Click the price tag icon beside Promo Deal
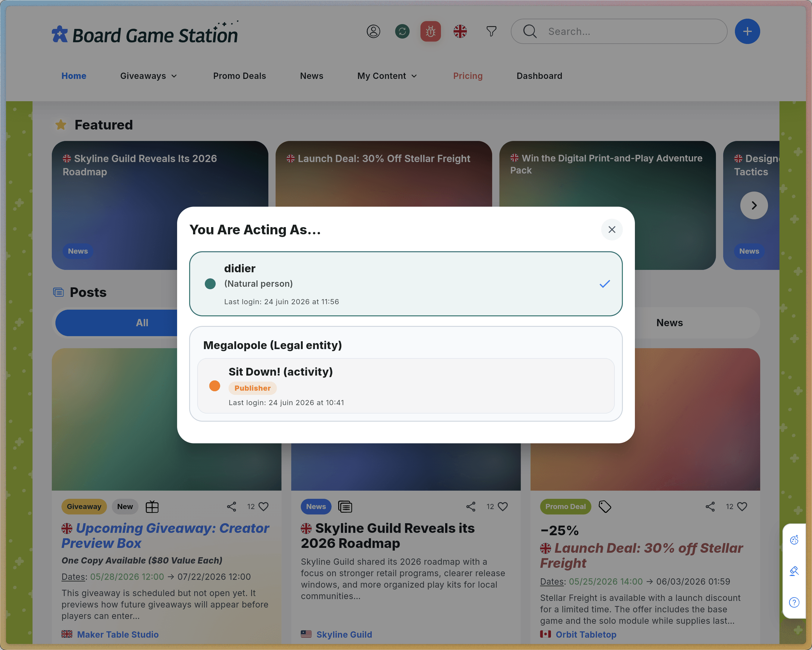Viewport: 812px width, 650px height. (604, 507)
